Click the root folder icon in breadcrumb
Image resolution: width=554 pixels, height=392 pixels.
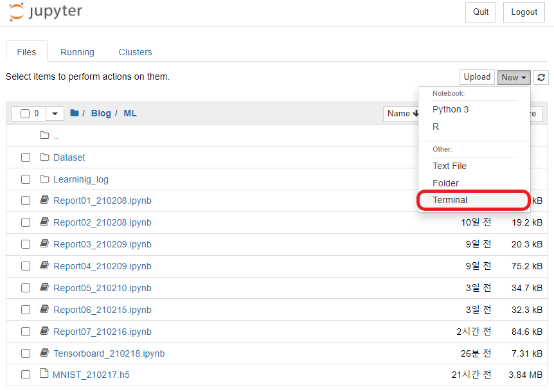pos(74,113)
